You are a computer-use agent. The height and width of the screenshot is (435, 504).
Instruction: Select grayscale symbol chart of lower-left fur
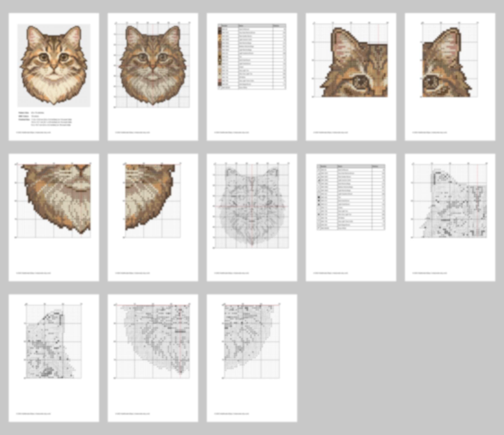[x=153, y=358]
